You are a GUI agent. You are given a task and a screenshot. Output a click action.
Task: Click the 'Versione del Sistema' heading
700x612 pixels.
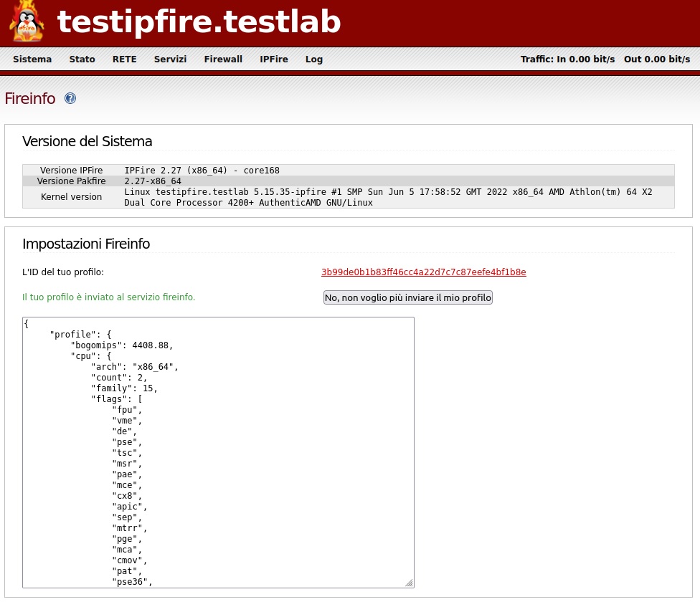87,141
